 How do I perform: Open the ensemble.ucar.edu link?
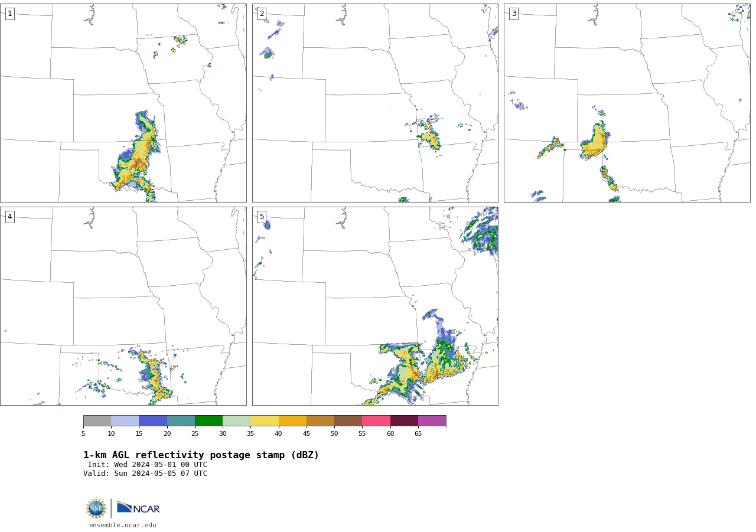(x=123, y=525)
